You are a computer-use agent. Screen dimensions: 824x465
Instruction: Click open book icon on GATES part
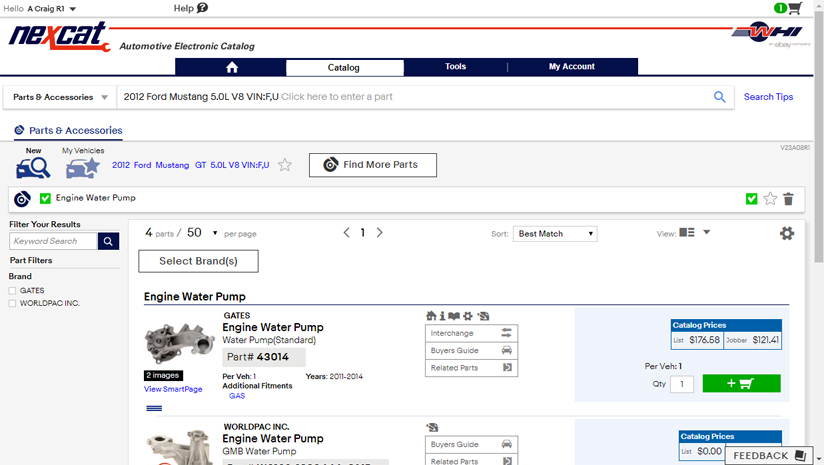click(454, 316)
